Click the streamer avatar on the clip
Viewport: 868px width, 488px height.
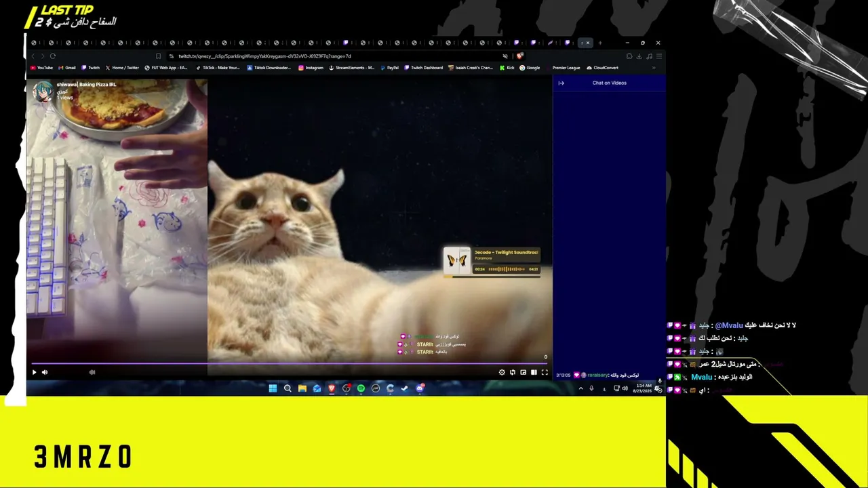pyautogui.click(x=43, y=91)
